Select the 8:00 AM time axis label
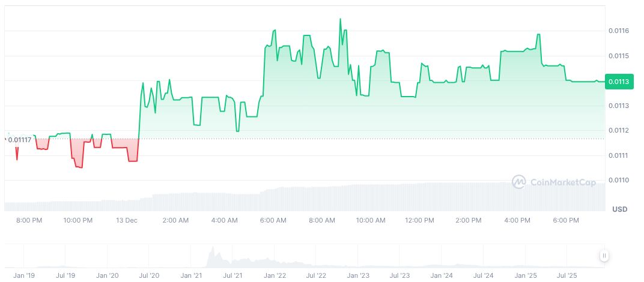Image resolution: width=644 pixels, height=282 pixels. [x=322, y=220]
